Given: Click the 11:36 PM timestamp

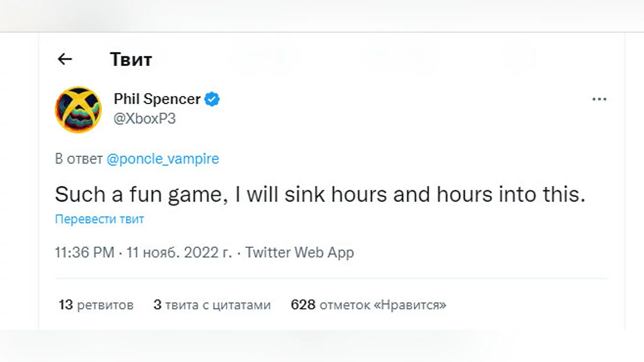Looking at the screenshot, I should click(84, 253).
